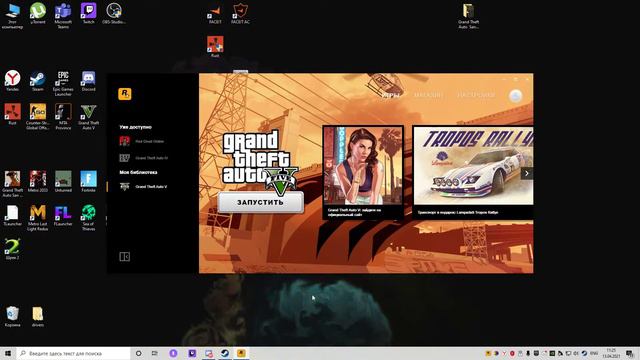The image size is (640, 360).
Task: Open the НАСТРОЙКИ tab
Action: tap(476, 95)
